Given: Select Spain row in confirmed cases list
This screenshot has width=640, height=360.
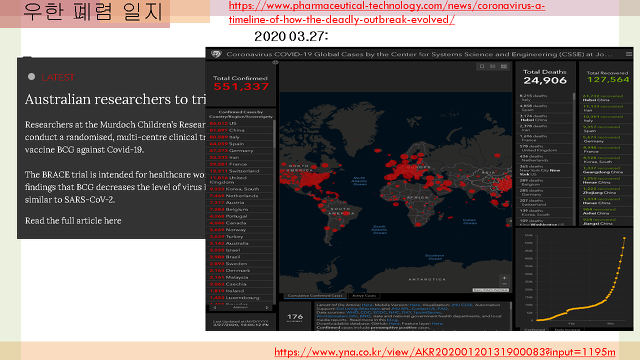Looking at the screenshot, I should point(240,144).
